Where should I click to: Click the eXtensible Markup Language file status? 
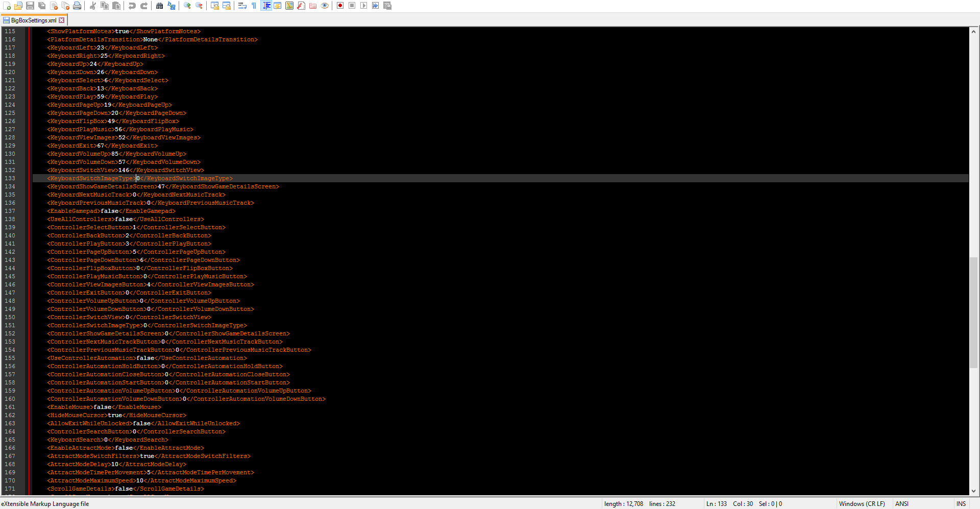(45, 504)
